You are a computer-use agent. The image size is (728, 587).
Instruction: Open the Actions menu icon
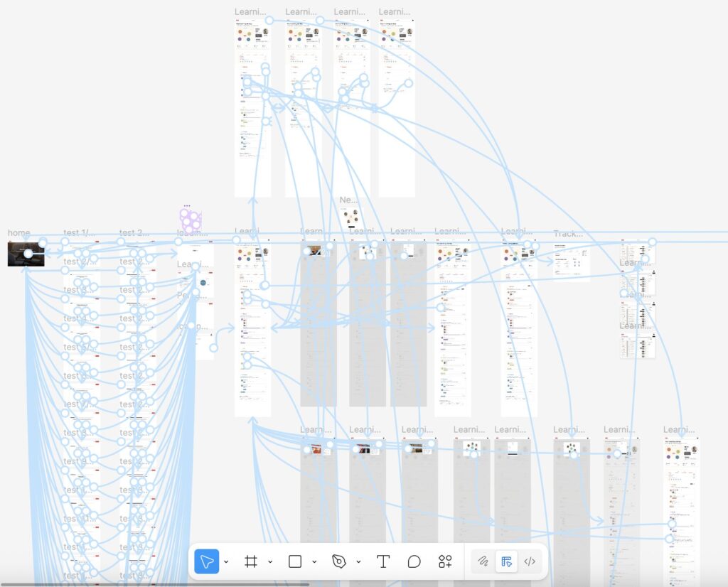point(445,561)
